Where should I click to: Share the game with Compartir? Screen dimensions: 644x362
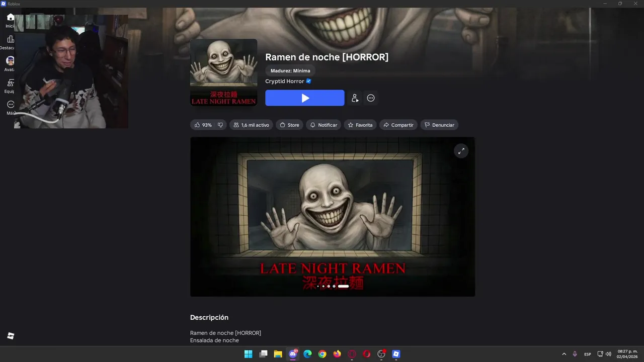click(x=398, y=125)
